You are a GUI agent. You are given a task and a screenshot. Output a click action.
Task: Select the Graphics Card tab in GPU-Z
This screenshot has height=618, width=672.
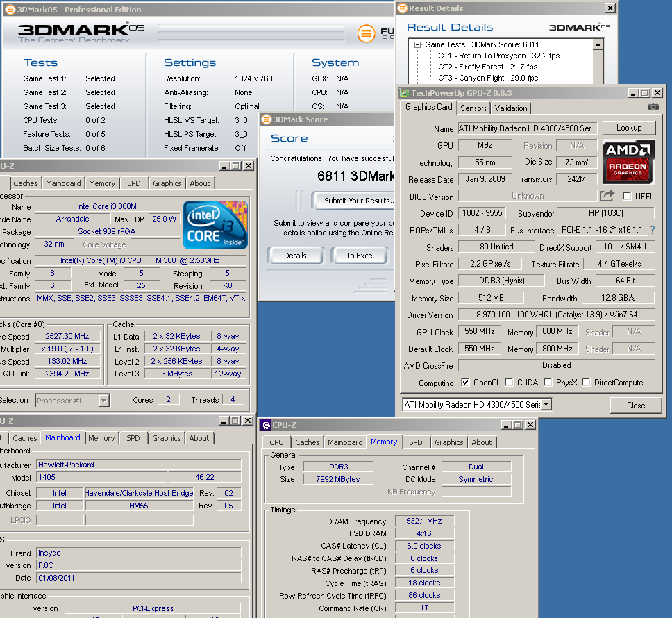coord(428,107)
